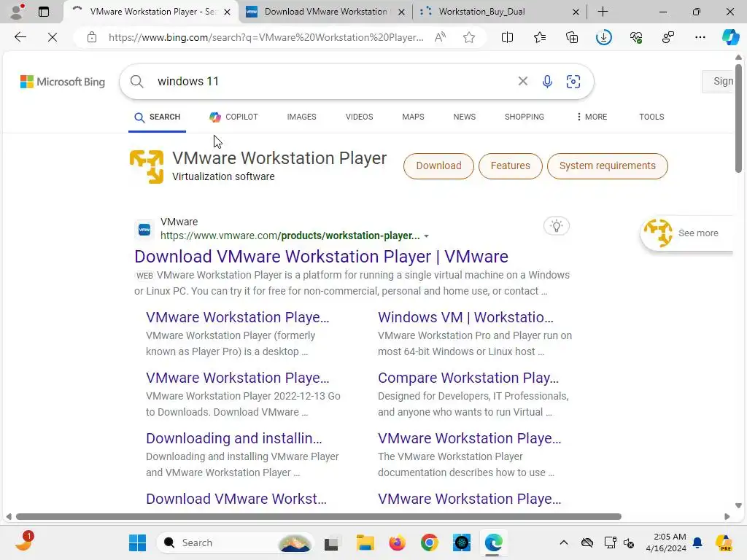Click the Sign in button

point(718,82)
